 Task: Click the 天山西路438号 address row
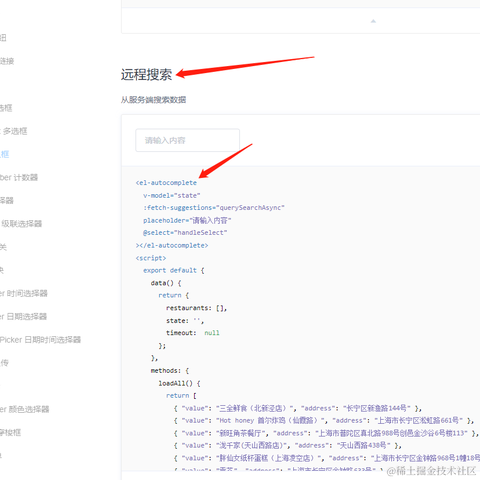pyautogui.click(x=288, y=446)
